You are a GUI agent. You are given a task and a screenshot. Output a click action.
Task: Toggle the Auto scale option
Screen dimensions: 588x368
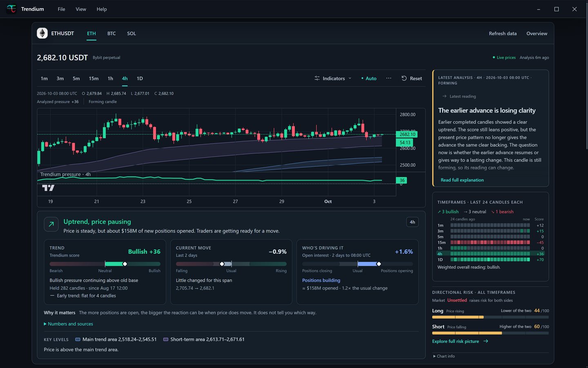(369, 79)
